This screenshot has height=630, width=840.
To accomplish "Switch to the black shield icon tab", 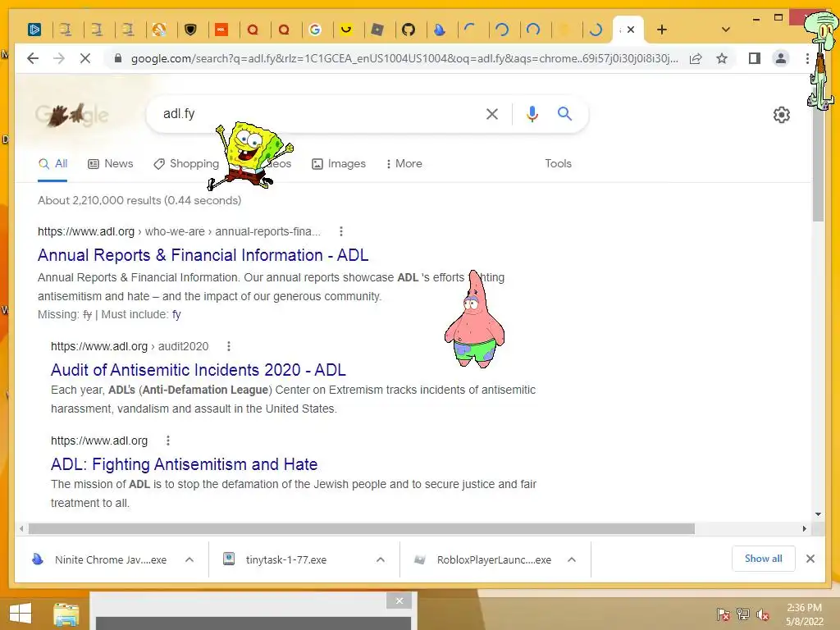I will [190, 30].
